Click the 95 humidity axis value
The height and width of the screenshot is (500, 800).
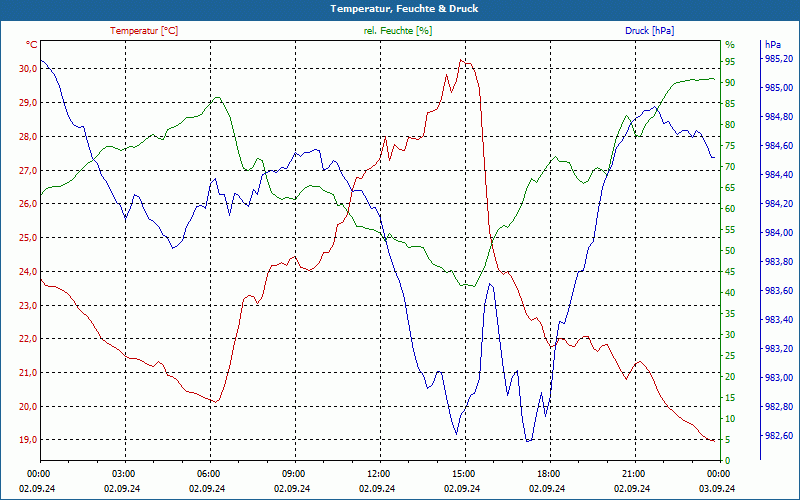(x=730, y=62)
